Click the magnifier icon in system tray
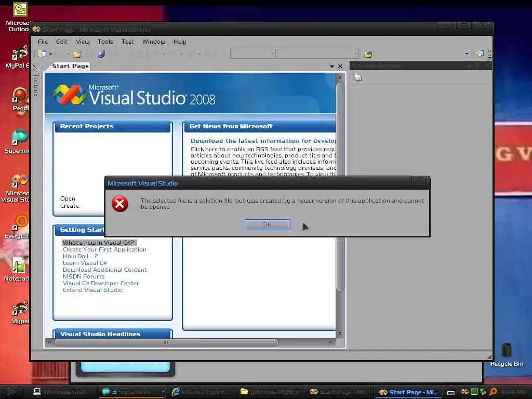The height and width of the screenshot is (399, 532). pyautogui.click(x=493, y=392)
